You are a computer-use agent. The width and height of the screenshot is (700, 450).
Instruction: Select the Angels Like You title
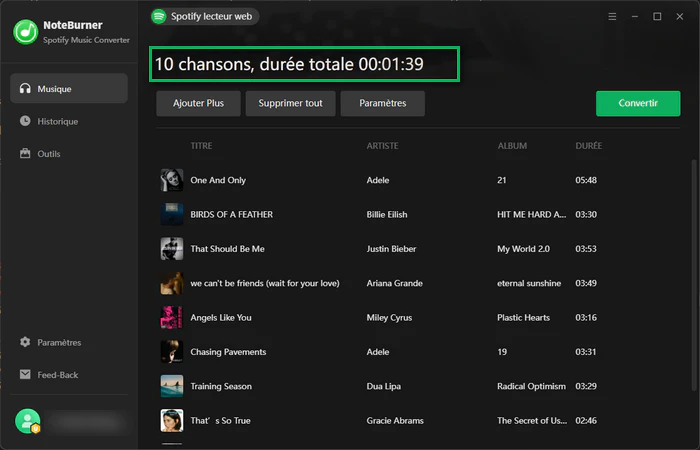pyautogui.click(x=221, y=317)
